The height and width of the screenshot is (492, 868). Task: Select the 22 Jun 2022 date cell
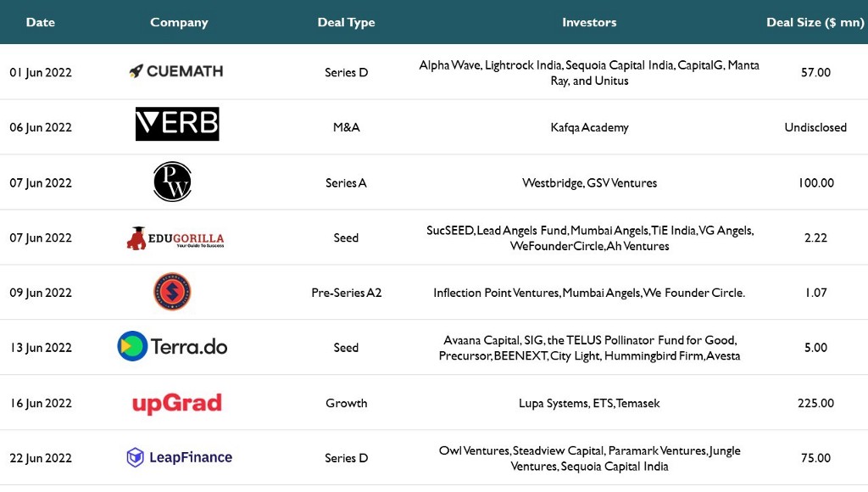[41, 458]
